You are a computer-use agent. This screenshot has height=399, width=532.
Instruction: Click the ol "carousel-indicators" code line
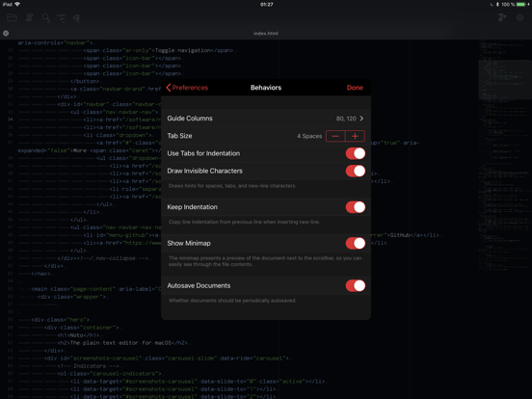click(x=110, y=374)
